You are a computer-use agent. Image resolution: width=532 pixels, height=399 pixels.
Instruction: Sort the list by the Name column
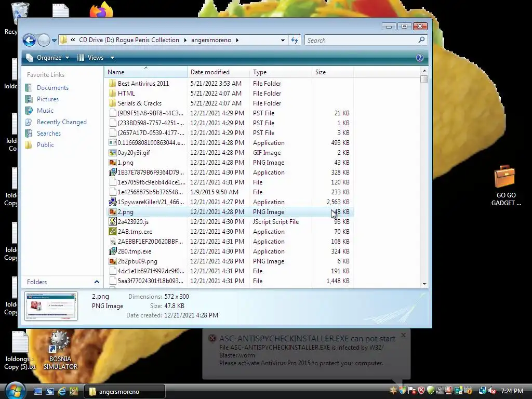click(145, 72)
